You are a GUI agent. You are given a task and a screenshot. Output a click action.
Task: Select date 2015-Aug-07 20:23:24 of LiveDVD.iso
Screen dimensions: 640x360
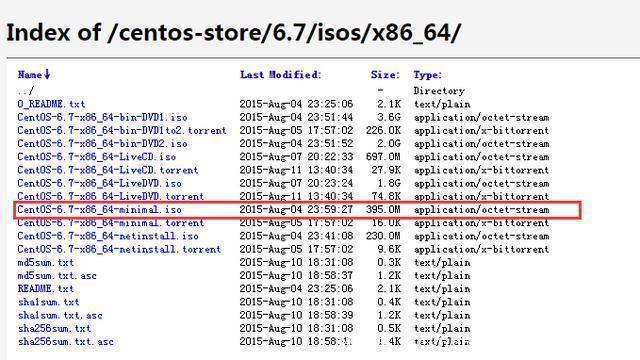tap(296, 183)
